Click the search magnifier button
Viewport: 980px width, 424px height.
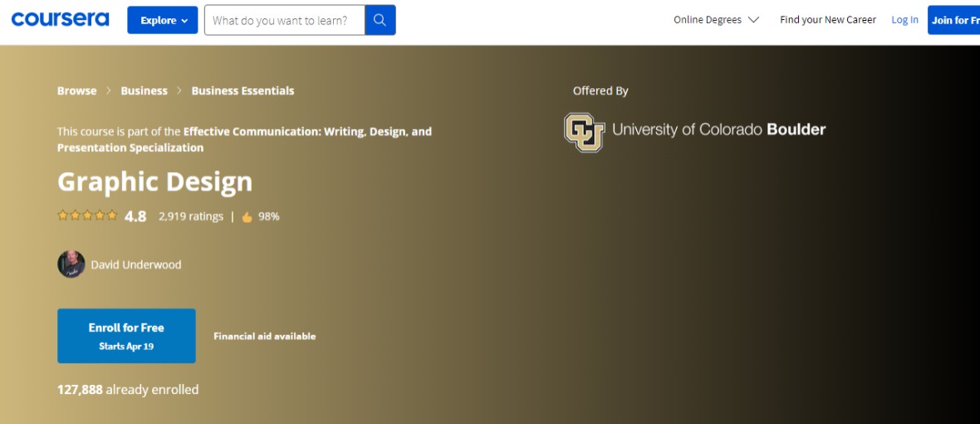coord(380,20)
